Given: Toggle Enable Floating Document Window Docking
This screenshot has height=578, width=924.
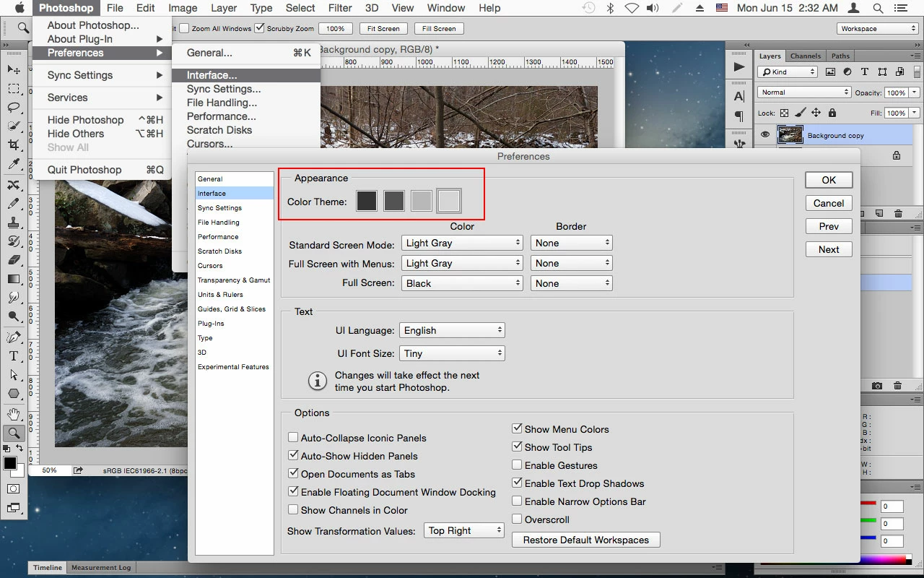Looking at the screenshot, I should 293,492.
